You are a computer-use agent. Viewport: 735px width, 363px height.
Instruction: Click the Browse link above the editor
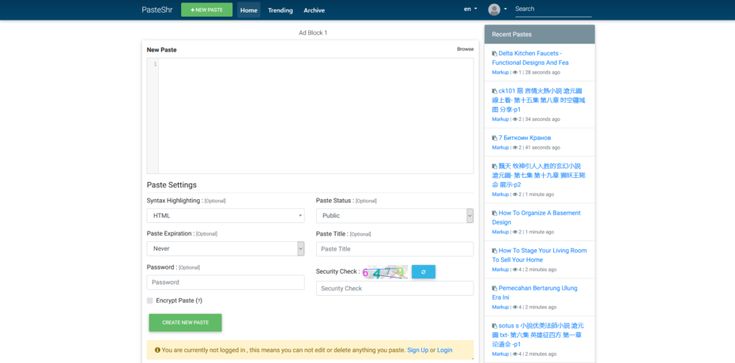[x=465, y=49]
